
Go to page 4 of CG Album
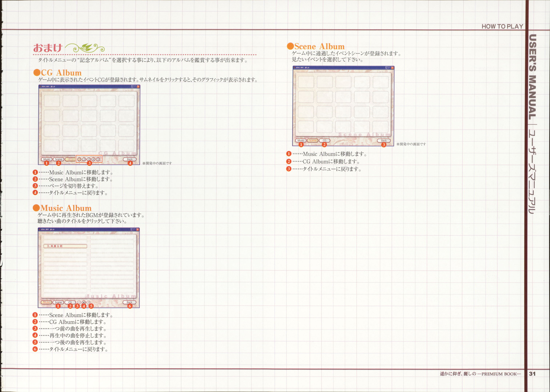click(93, 159)
